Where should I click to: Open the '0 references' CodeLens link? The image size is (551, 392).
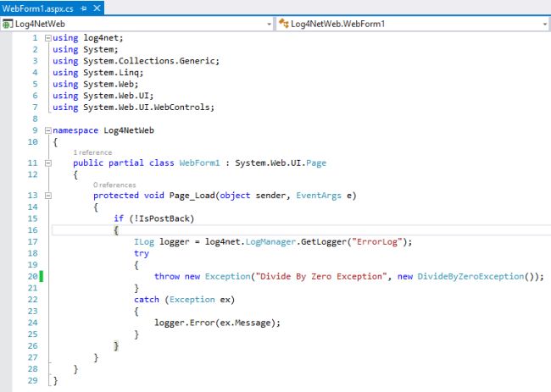[114, 185]
